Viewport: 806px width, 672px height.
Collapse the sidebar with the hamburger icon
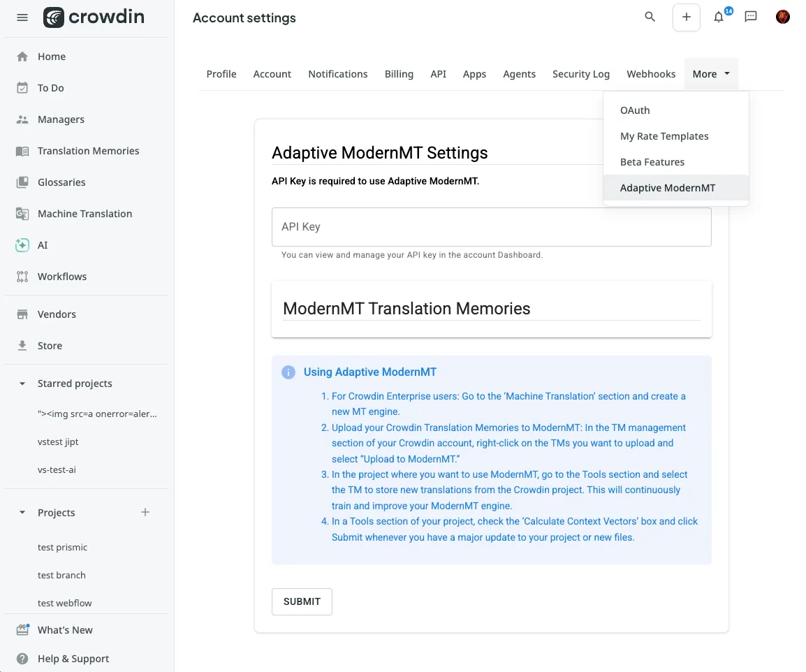click(x=22, y=17)
